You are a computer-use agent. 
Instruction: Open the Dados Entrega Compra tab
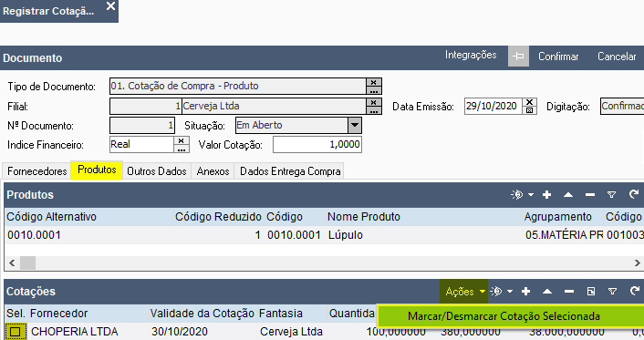pos(290,171)
